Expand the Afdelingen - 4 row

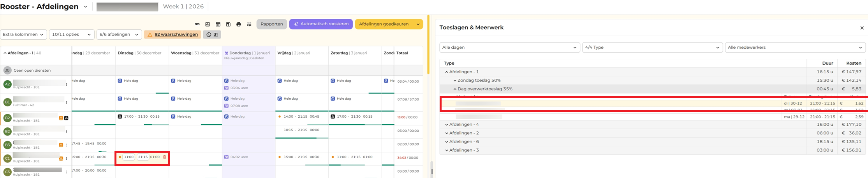447,125
